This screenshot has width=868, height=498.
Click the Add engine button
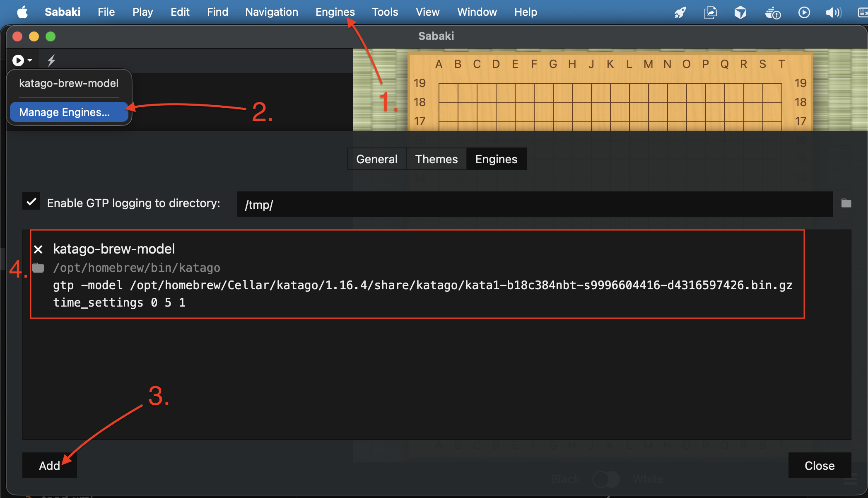50,466
